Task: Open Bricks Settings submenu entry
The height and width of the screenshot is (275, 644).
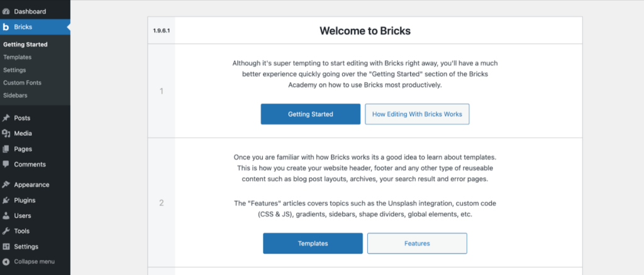Action: 14,70
